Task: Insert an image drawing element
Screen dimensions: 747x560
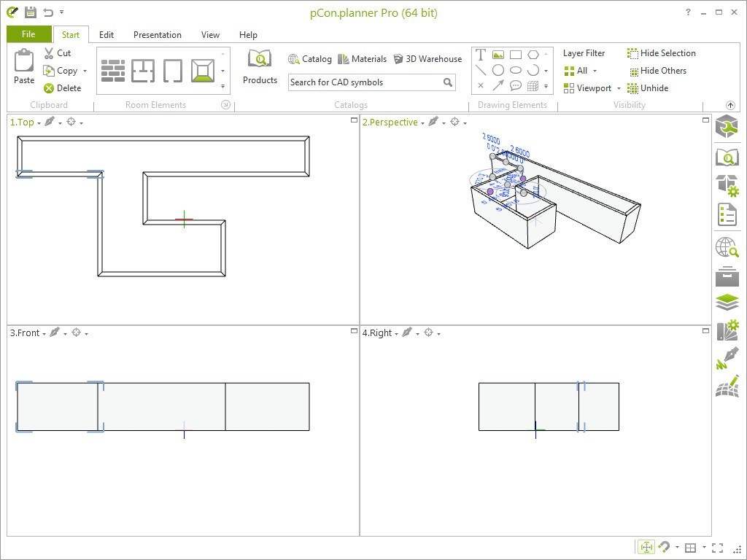Action: click(498, 55)
